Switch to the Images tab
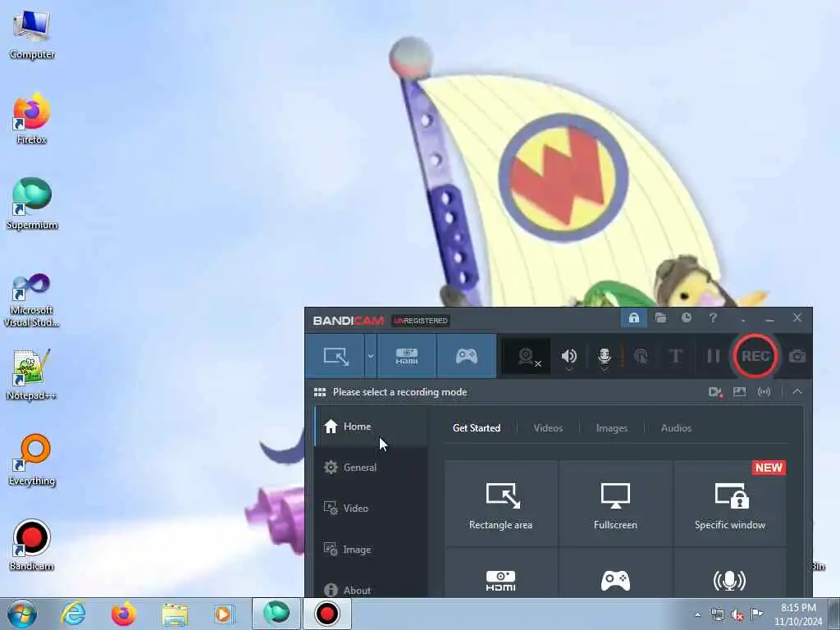This screenshot has height=630, width=840. coord(612,428)
